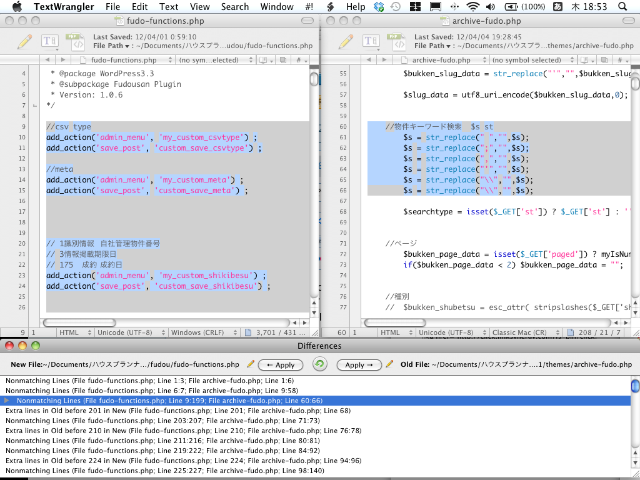This screenshot has height=480, width=640.
Task: Click the text options icon in left editor toolbar
Action: pyautogui.click(x=50, y=40)
